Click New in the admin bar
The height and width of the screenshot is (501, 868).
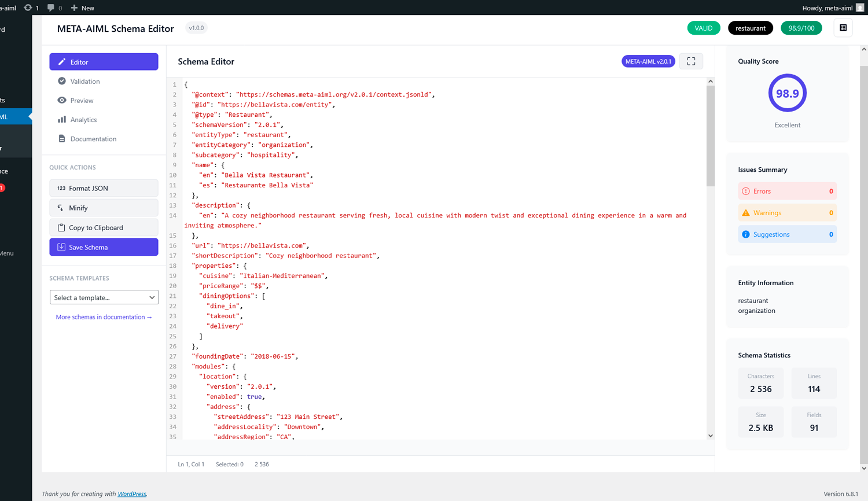[x=82, y=8]
